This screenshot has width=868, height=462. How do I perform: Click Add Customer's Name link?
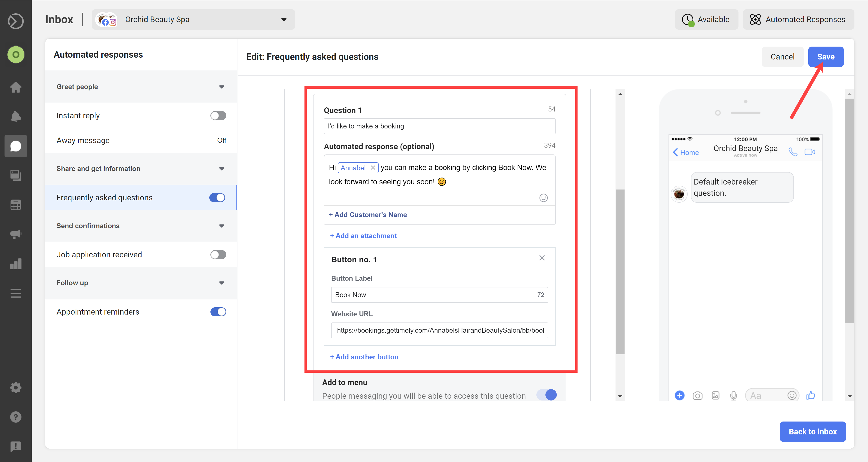click(368, 215)
